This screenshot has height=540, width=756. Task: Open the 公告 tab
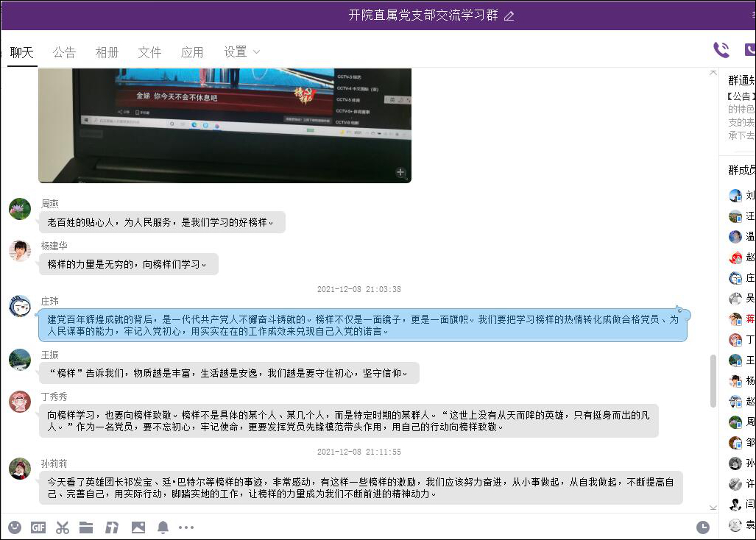[64, 52]
